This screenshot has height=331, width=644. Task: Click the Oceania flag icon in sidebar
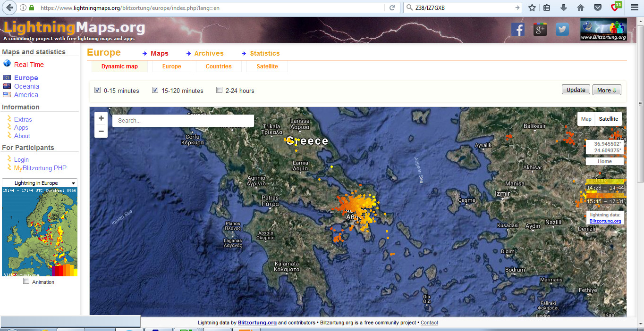(x=7, y=86)
